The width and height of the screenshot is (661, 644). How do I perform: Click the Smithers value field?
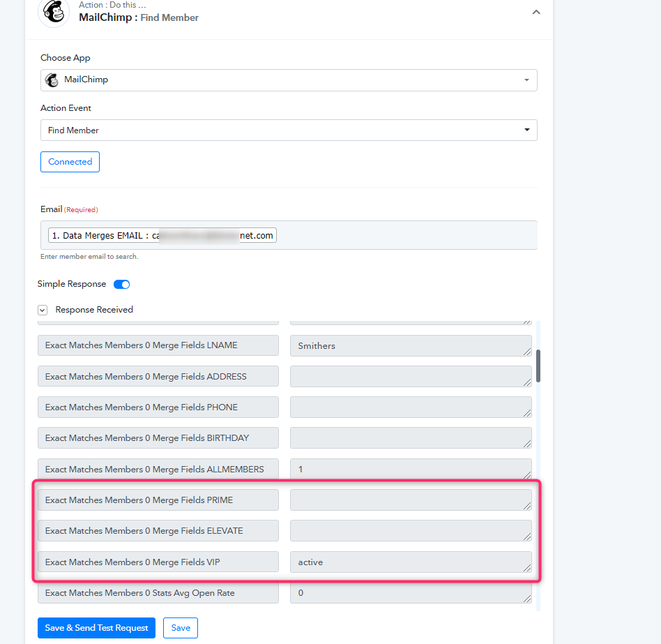pyautogui.click(x=411, y=346)
